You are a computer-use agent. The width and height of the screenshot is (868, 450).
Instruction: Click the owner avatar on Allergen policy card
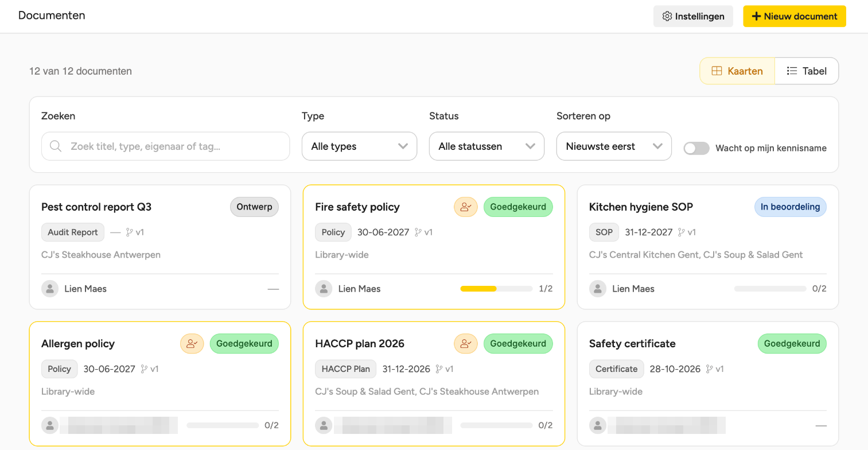tap(50, 425)
